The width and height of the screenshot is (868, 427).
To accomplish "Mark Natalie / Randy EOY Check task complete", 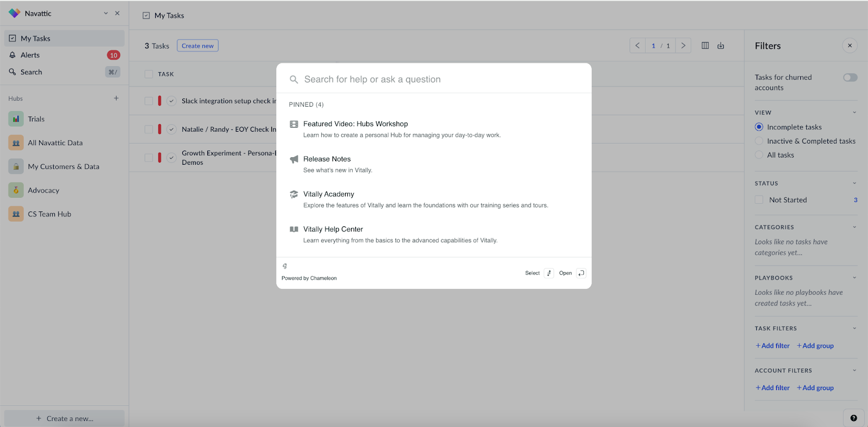I will [x=171, y=129].
